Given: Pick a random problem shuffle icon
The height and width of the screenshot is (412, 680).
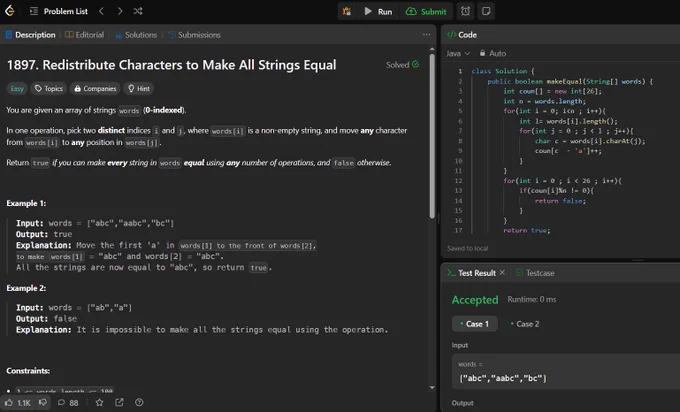Looking at the screenshot, I should point(138,11).
